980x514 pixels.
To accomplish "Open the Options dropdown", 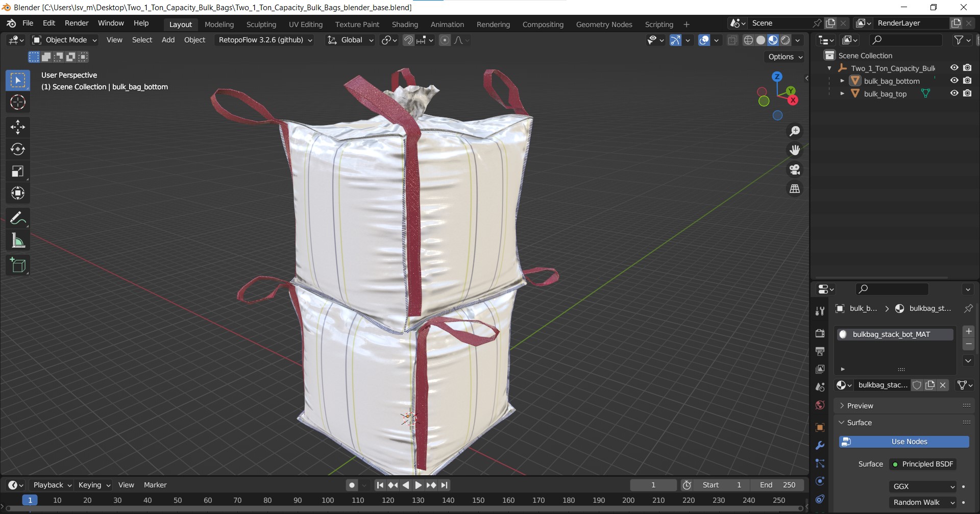I will pos(785,57).
